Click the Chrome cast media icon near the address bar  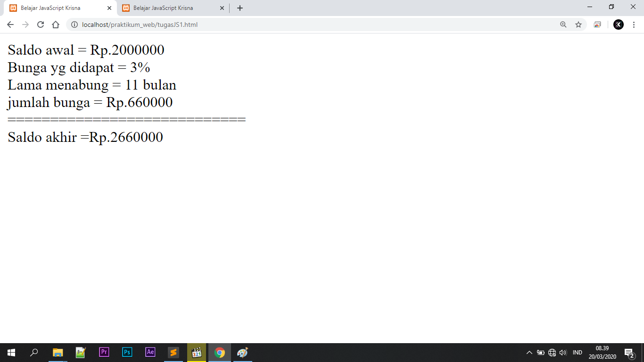[597, 25]
